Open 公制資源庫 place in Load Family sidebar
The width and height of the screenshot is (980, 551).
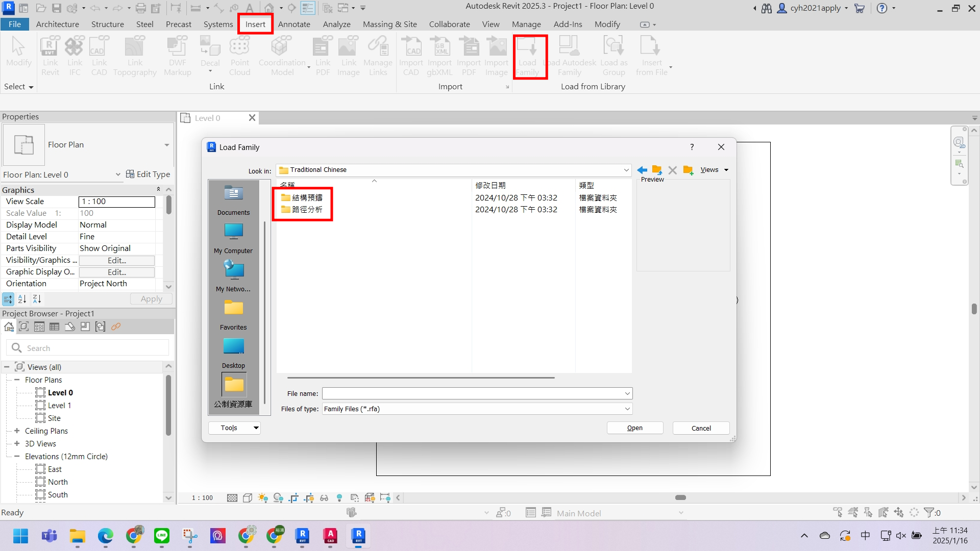pyautogui.click(x=233, y=391)
